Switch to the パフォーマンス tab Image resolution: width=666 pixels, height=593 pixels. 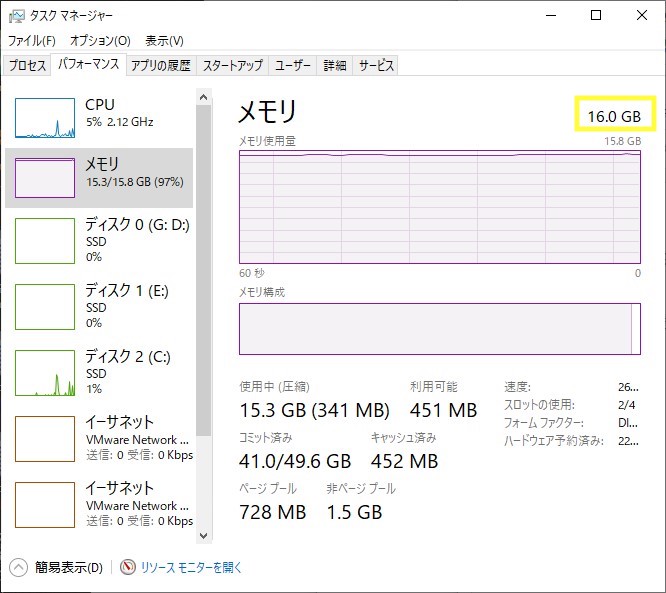pyautogui.click(x=88, y=65)
